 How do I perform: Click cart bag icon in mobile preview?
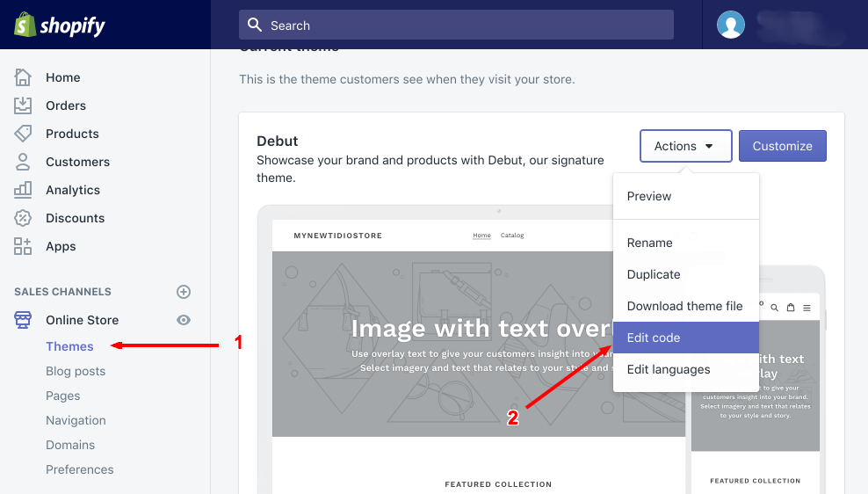pyautogui.click(x=791, y=308)
